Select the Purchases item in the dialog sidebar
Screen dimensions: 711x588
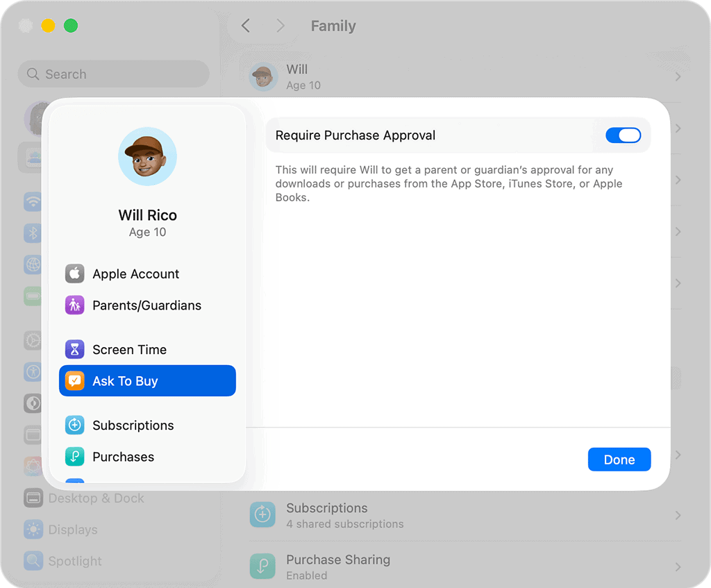(x=147, y=457)
